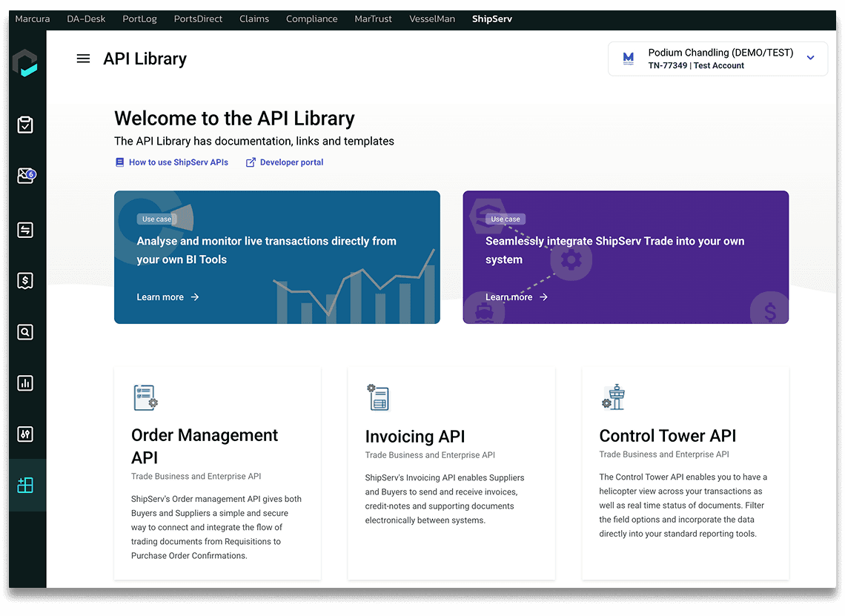Switch to the Claims tab
The image size is (845, 616).
tap(253, 19)
